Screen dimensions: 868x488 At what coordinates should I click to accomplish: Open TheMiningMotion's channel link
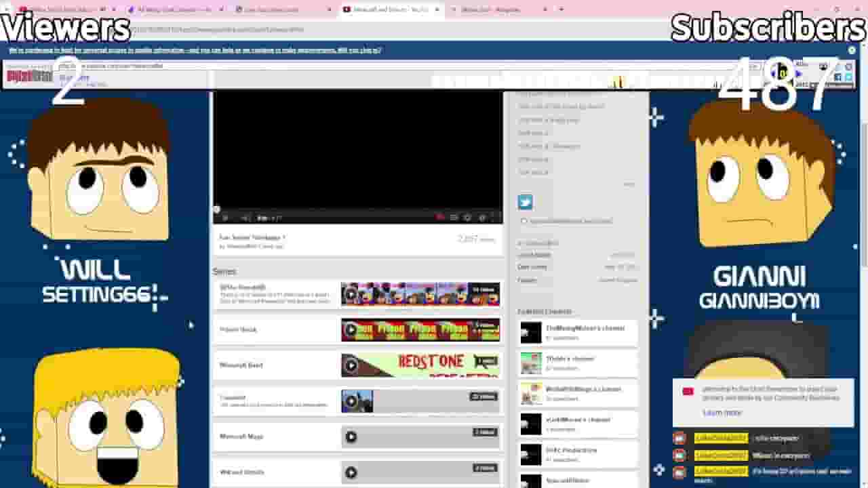[x=585, y=328]
